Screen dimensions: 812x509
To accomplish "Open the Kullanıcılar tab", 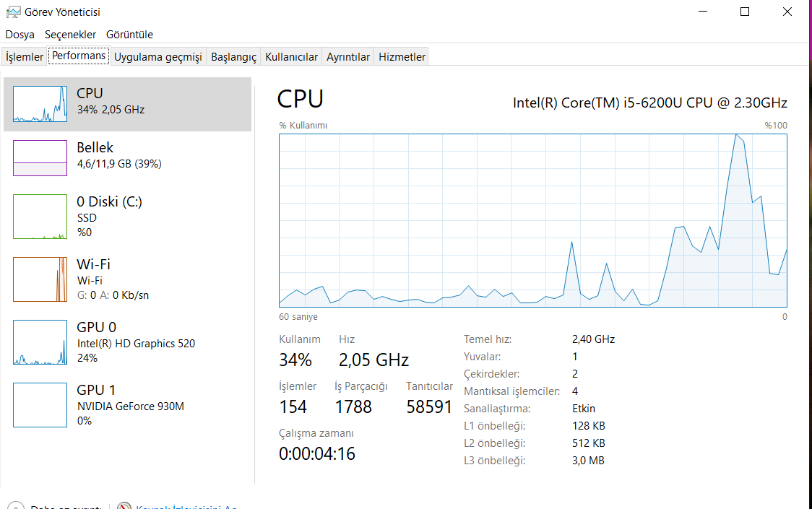I will point(291,57).
